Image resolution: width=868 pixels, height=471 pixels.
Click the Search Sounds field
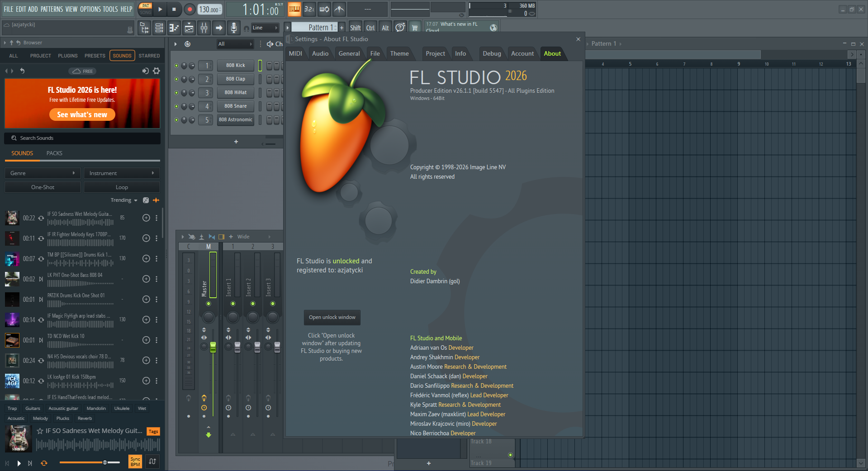click(x=82, y=138)
